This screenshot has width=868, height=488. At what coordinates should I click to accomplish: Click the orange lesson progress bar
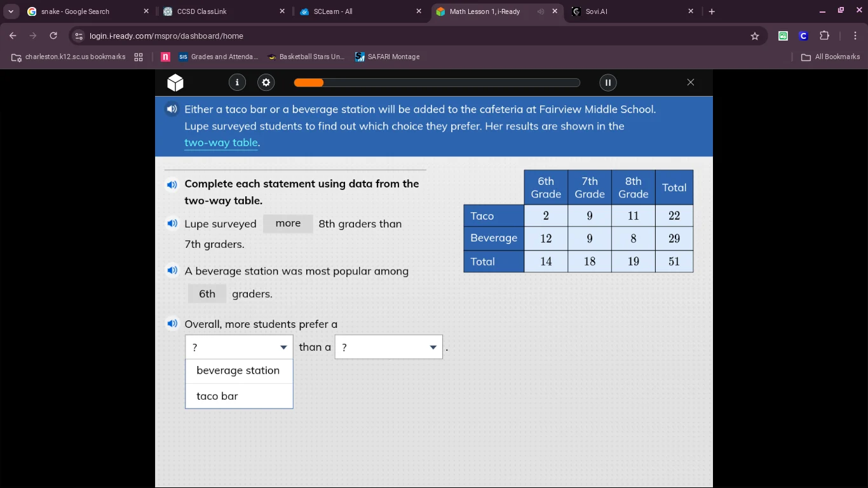tap(437, 83)
